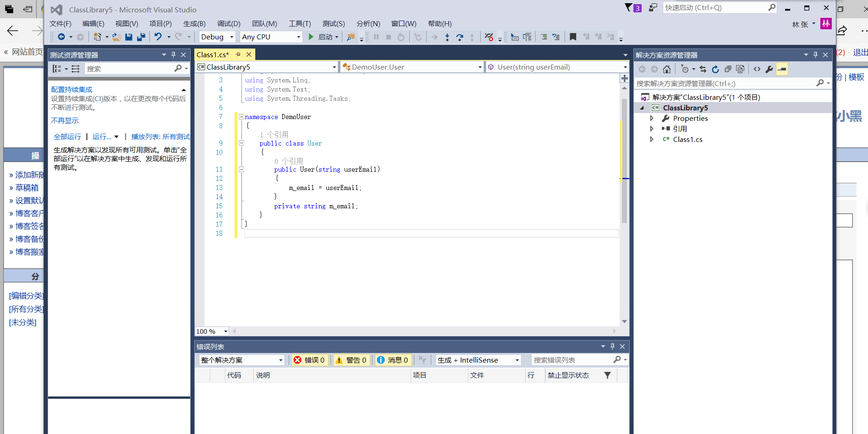Screen dimensions: 868x434
Task: Open the 调试(D) menu
Action: [229, 23]
